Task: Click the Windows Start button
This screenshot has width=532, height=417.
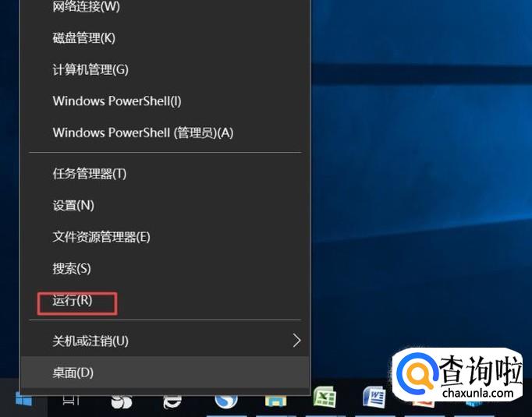Action: tap(23, 400)
